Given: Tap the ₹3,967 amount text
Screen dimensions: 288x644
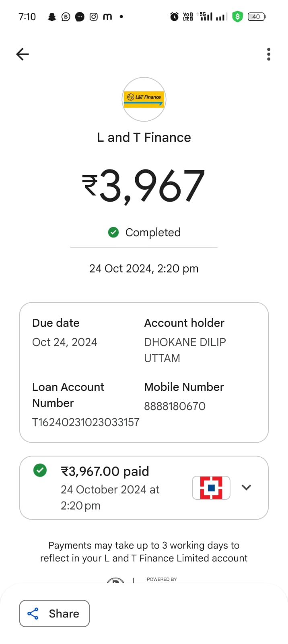Looking at the screenshot, I should point(144,186).
